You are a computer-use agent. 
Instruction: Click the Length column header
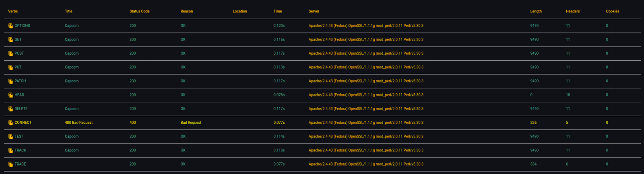click(536, 11)
